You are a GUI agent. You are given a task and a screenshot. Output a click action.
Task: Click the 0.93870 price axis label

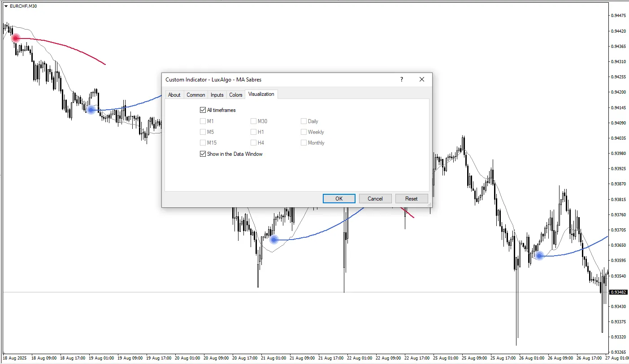pos(619,184)
